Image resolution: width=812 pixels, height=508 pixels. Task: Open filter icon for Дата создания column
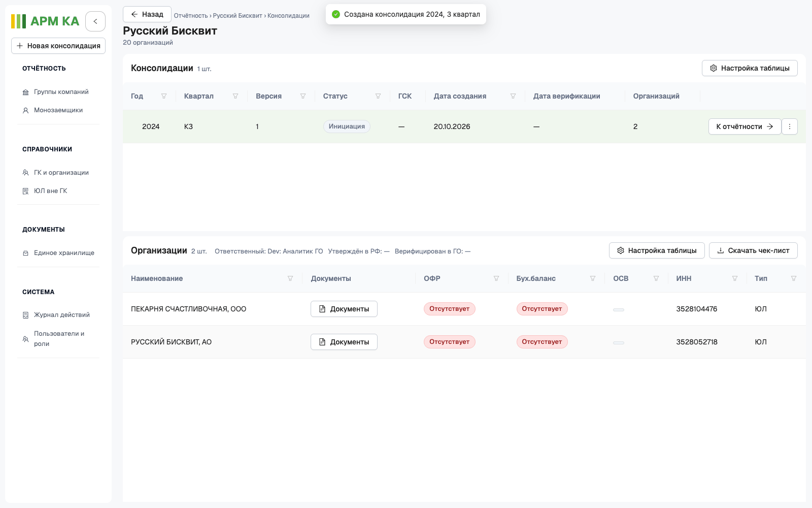(x=513, y=96)
